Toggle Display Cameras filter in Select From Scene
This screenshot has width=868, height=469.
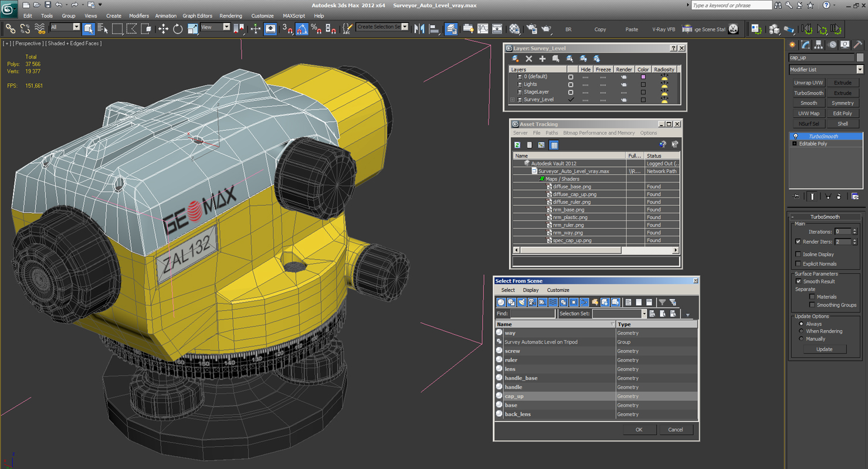pyautogui.click(x=532, y=302)
